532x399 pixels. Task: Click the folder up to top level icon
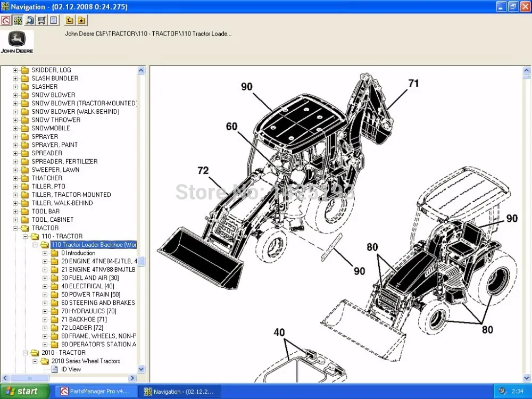81,20
